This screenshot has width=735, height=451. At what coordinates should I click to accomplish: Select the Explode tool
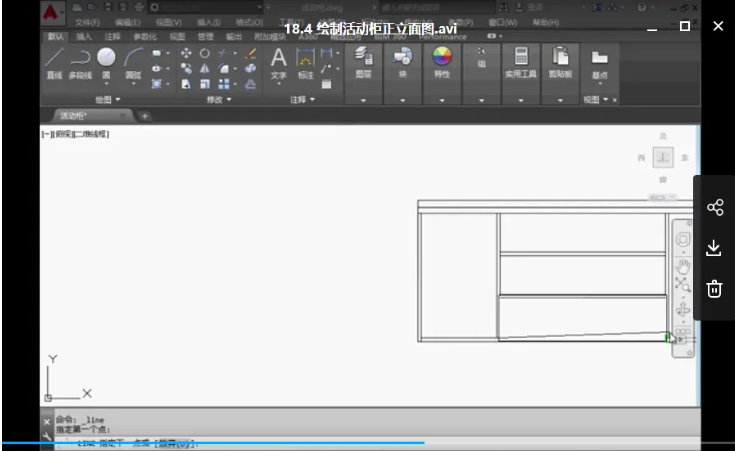point(251,68)
